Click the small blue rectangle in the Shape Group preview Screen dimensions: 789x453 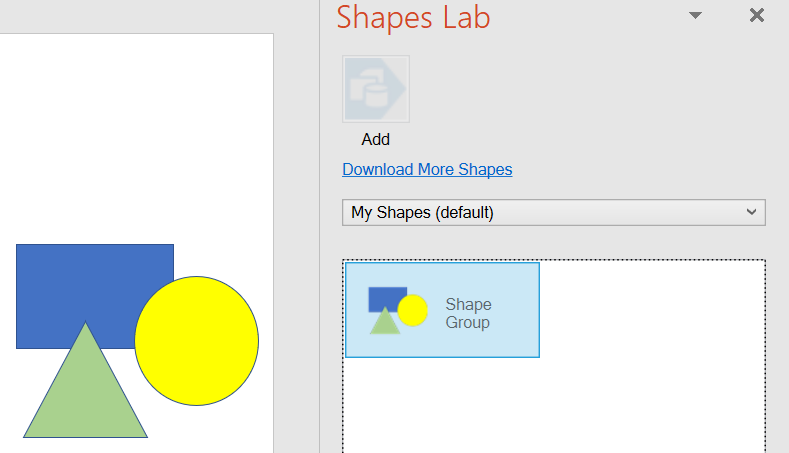pos(385,296)
